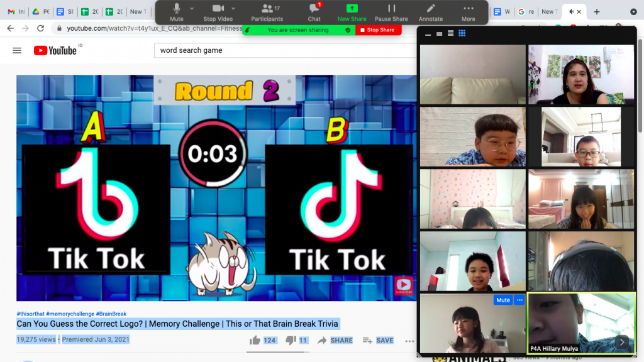This screenshot has width=644, height=362.
Task: Open the More options in Zoom toolbar
Action: 468,12
